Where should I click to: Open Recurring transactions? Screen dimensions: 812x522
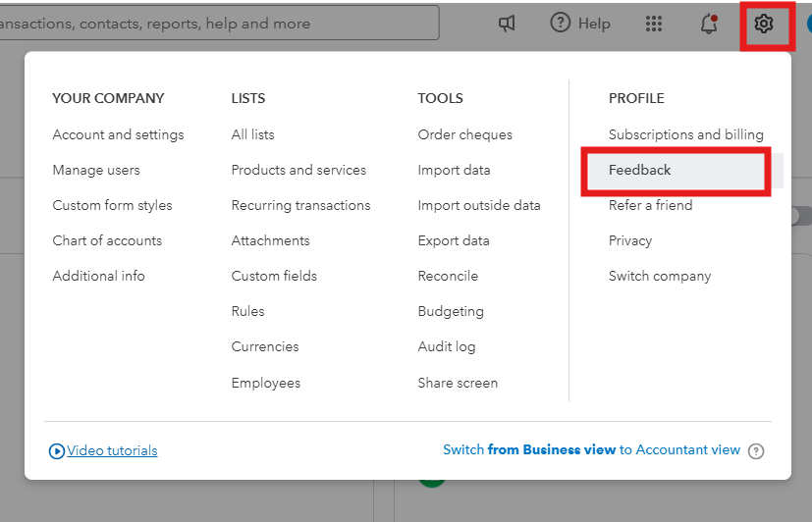click(300, 205)
